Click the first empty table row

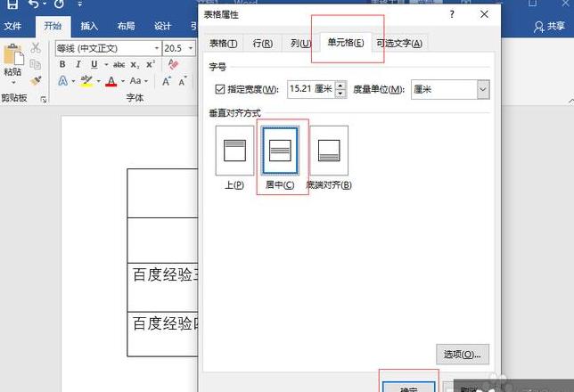(x=163, y=193)
